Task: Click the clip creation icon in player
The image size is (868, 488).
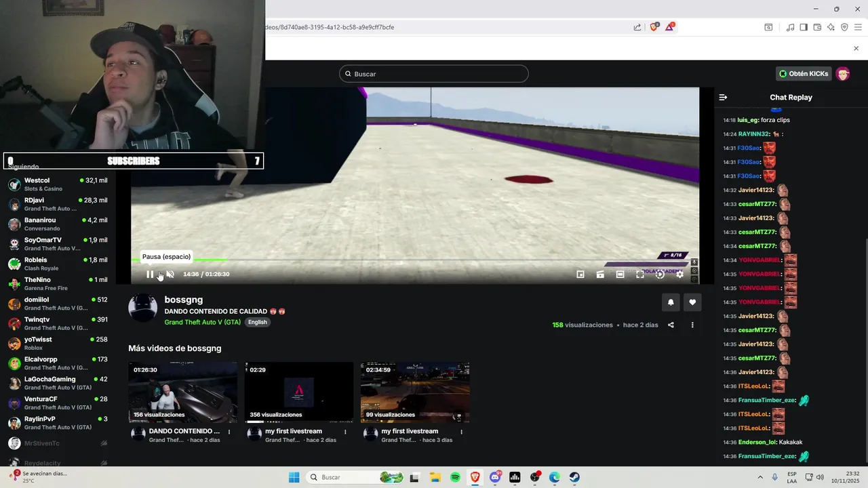Action: [600, 274]
